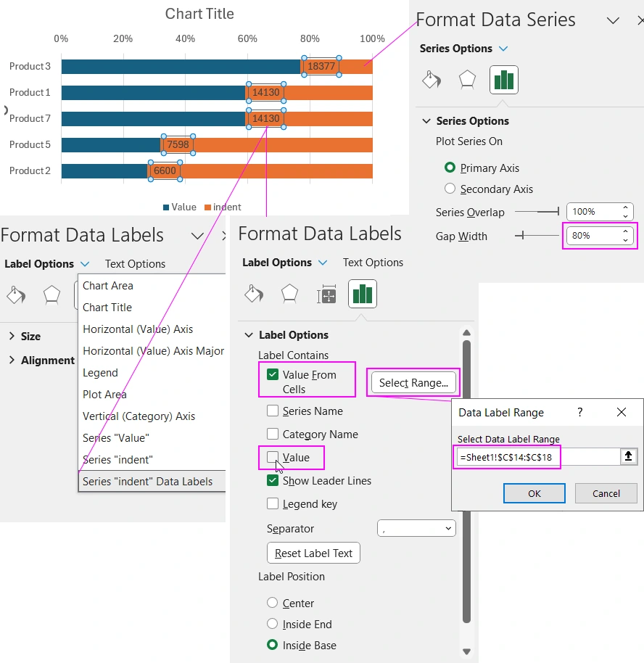Choose Series "indent" Data Labels from the list
644x663 pixels.
point(151,481)
